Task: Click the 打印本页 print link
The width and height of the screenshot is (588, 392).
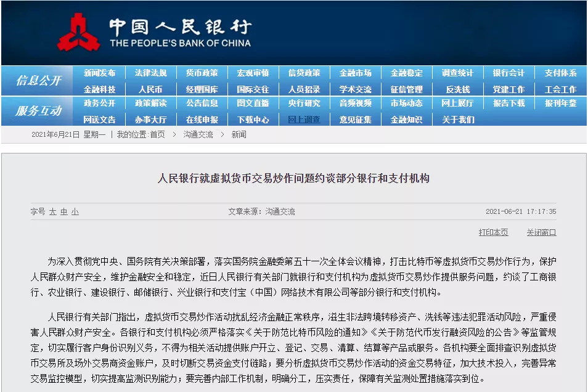Action: [x=494, y=232]
